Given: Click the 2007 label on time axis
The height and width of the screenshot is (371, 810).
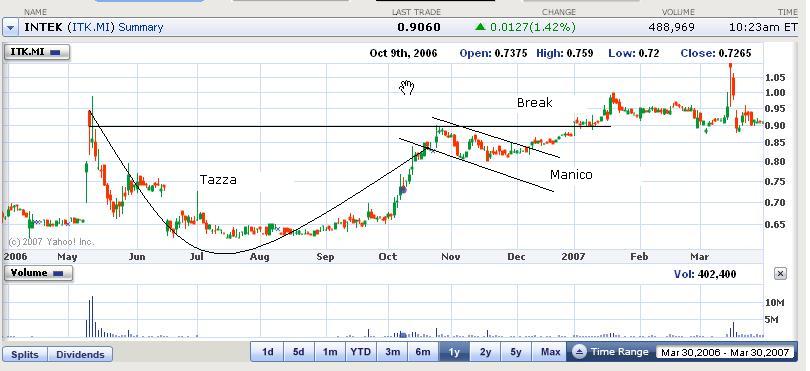Looking at the screenshot, I should [573, 257].
